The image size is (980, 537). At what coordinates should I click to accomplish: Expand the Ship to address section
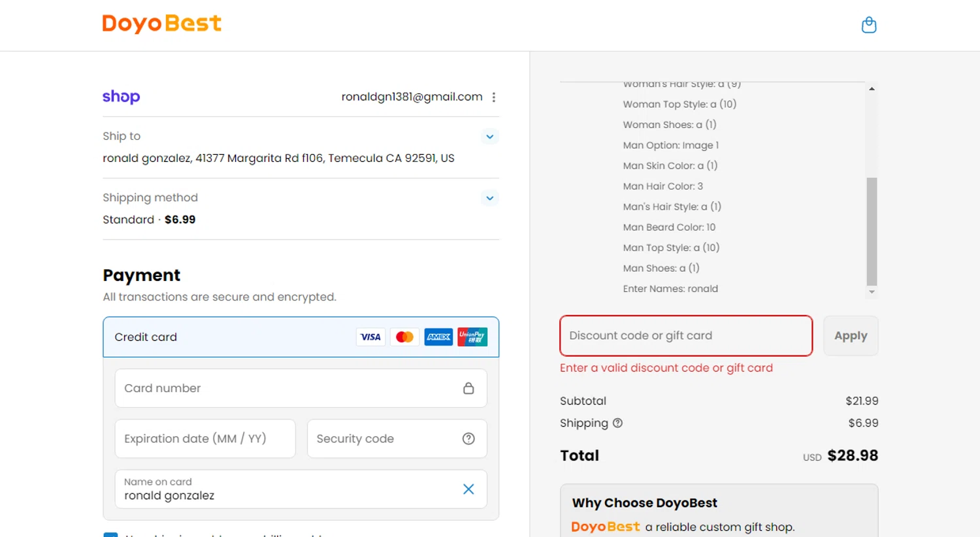(490, 137)
